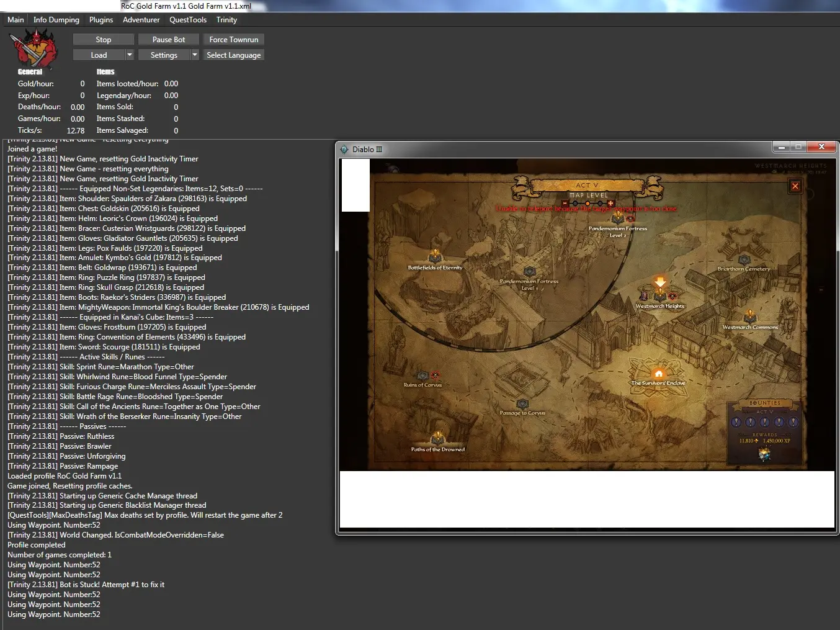Viewport: 840px width, 630px height.
Task: Click the bounty skull next to Ruins of Corvus
Action: 435,375
